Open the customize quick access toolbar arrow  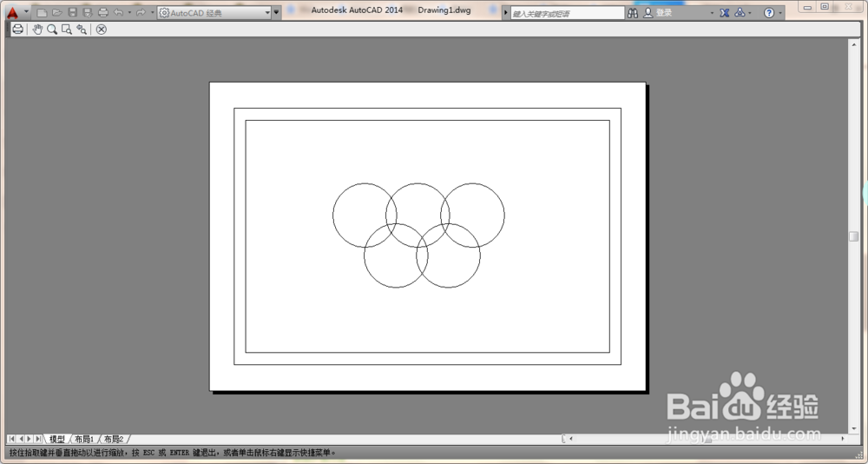[x=277, y=12]
